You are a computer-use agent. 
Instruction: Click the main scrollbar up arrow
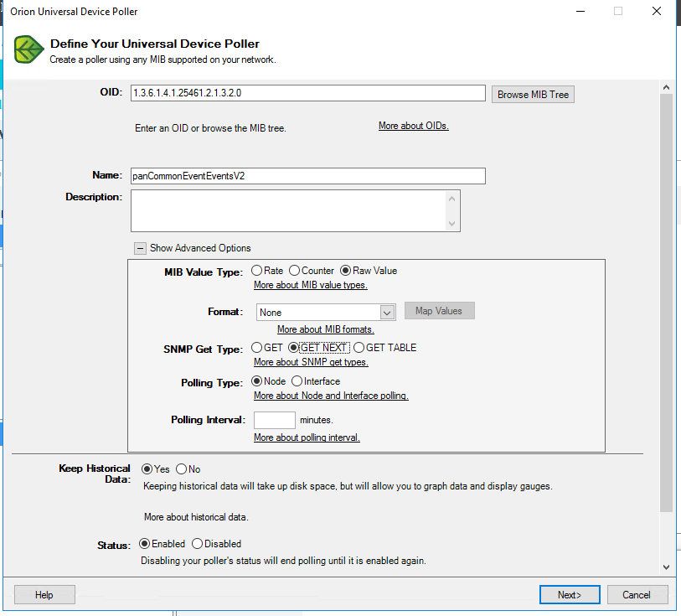point(666,87)
